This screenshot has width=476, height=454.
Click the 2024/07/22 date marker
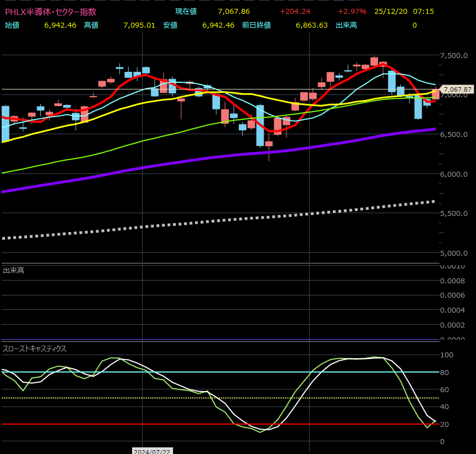[x=151, y=451]
